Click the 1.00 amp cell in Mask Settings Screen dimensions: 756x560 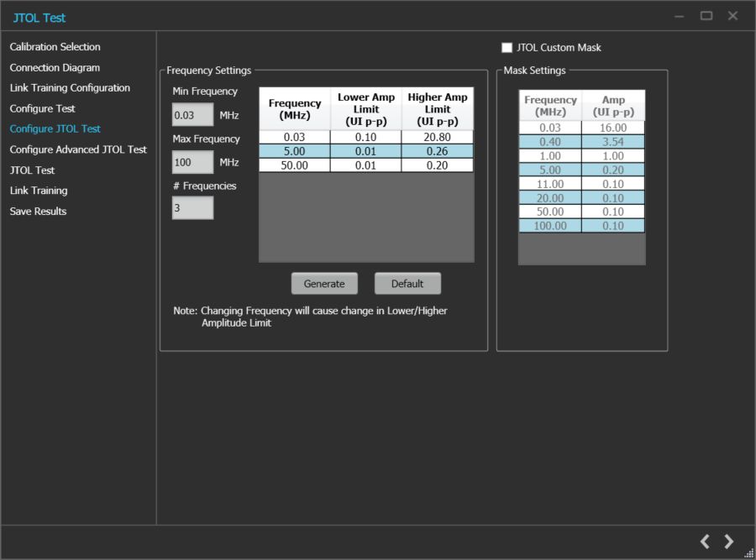pyautogui.click(x=613, y=155)
